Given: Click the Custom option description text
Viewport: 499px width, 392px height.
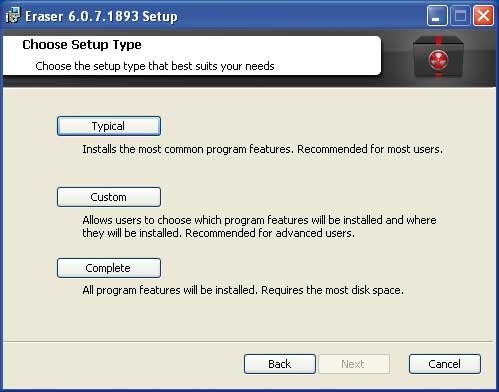Looking at the screenshot, I should coord(259,226).
